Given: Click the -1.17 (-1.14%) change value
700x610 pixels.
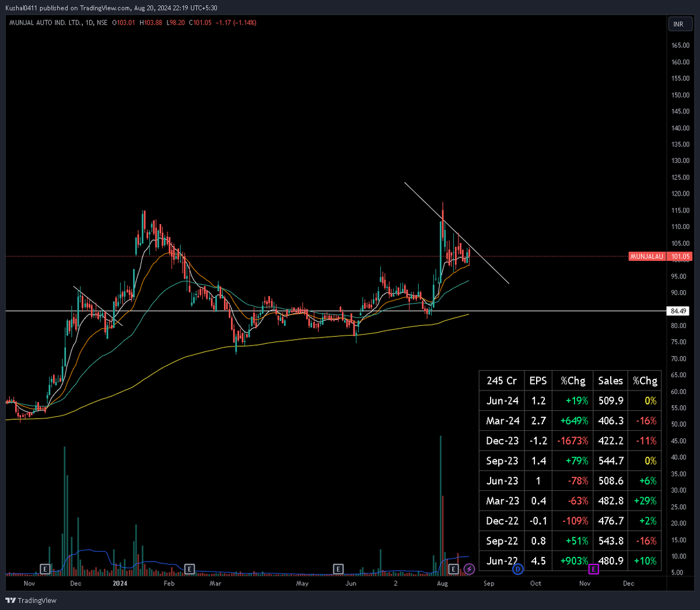Looking at the screenshot, I should point(236,23).
